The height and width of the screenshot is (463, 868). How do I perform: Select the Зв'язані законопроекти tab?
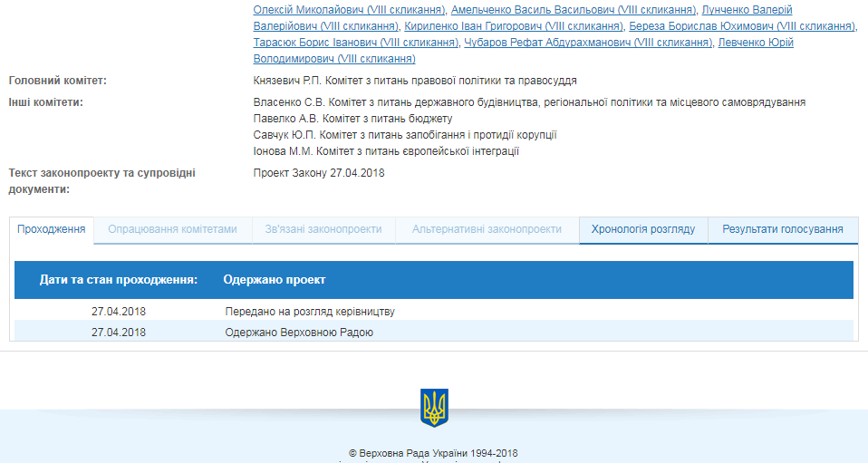point(323,229)
